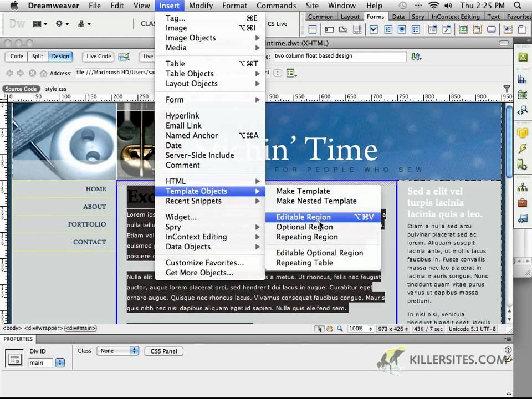Insert a Select List/Menu form icon

pos(433,29)
